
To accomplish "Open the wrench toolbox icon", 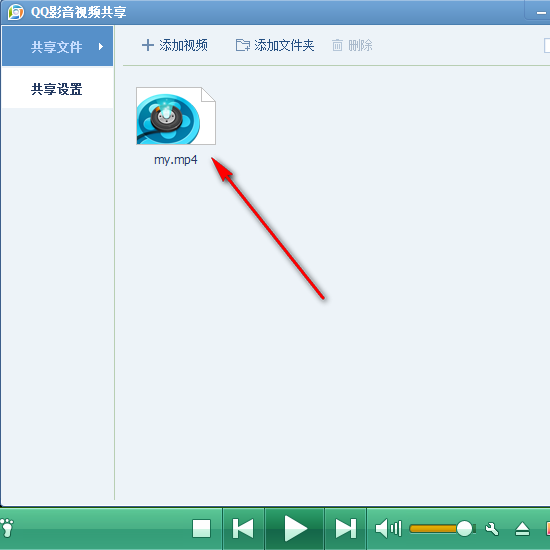I will [x=492, y=529].
